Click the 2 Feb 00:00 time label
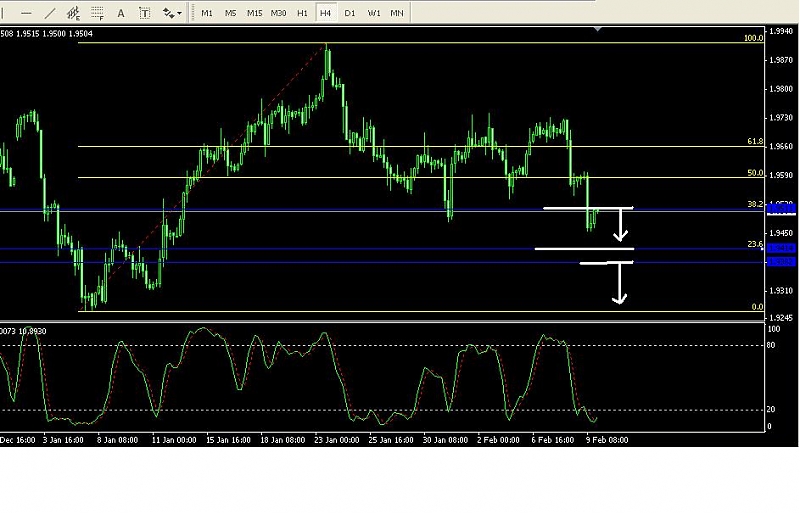This screenshot has width=800, height=514. (x=498, y=440)
